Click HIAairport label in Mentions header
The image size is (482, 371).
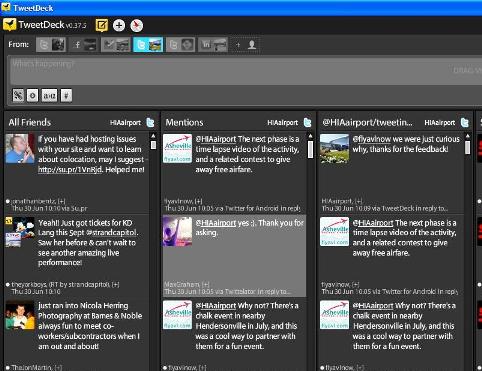pos(283,123)
